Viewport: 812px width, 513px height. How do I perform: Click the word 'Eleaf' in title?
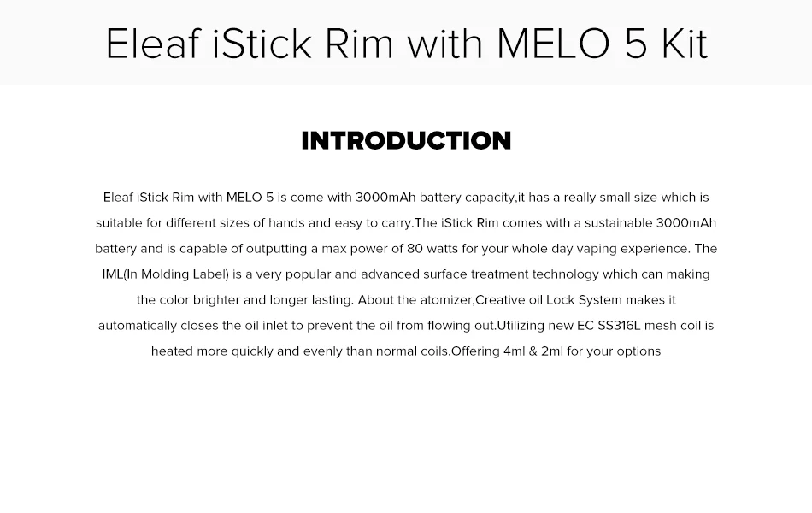pos(152,44)
